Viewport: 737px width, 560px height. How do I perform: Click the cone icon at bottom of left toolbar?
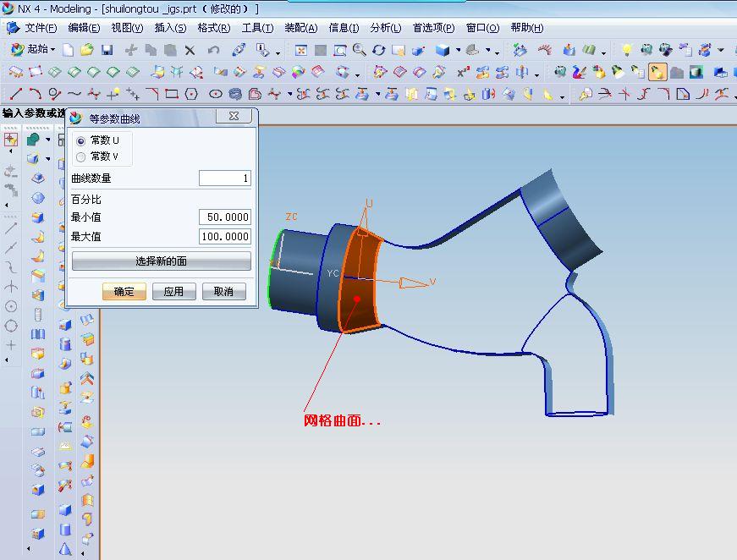65,549
